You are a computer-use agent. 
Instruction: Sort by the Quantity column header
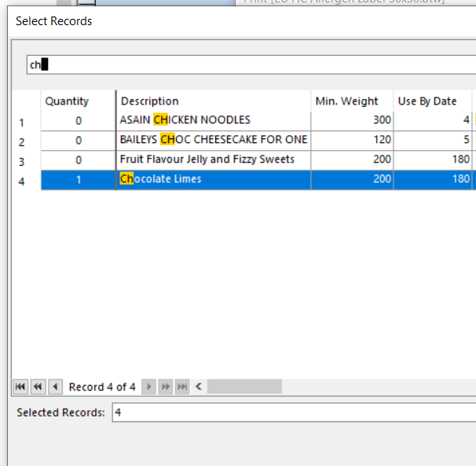coord(79,101)
